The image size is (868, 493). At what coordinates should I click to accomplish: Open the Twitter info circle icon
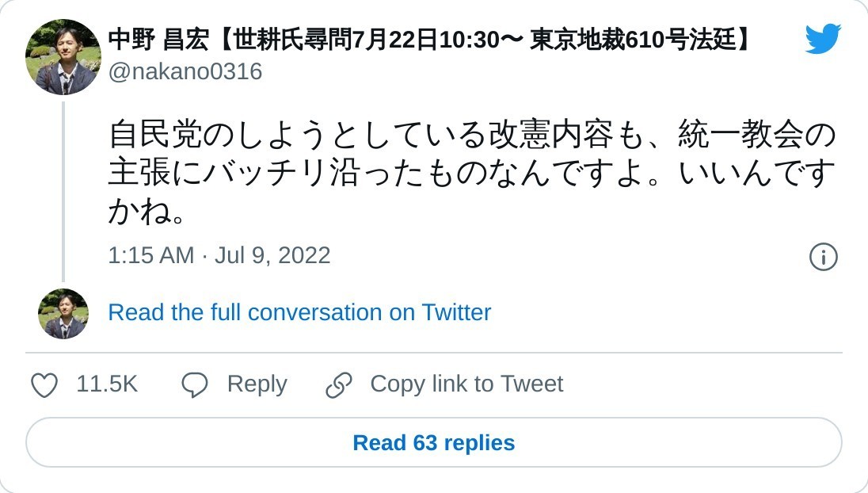click(x=823, y=256)
